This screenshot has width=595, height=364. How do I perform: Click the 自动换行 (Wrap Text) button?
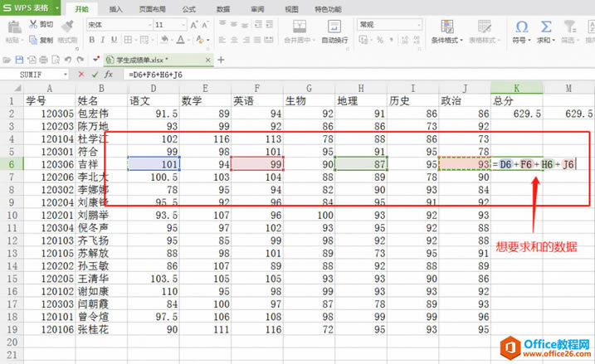coord(334,32)
